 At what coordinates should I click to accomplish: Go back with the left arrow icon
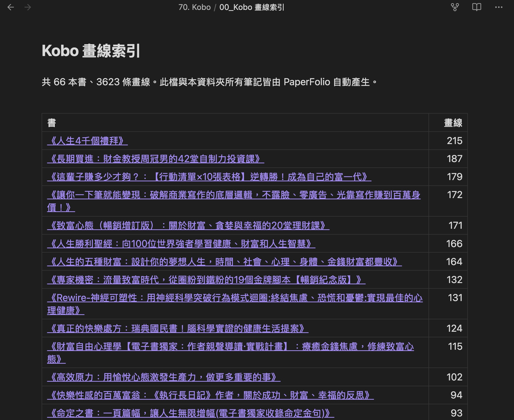[x=11, y=7]
